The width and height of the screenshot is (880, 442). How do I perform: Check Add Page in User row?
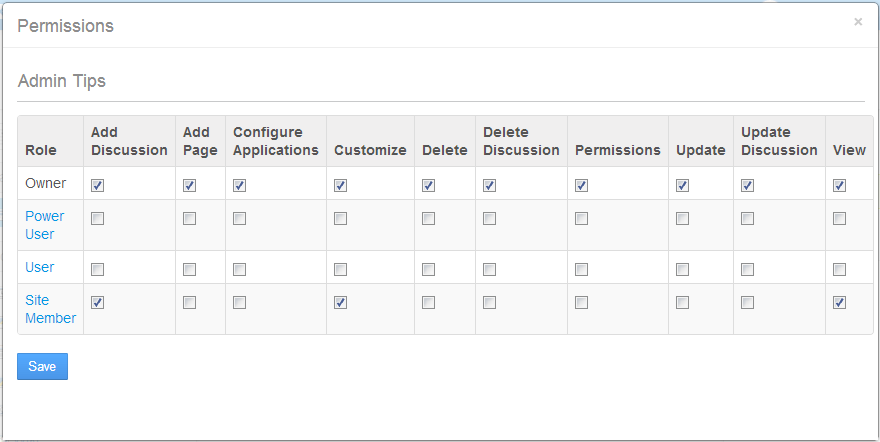[190, 270]
